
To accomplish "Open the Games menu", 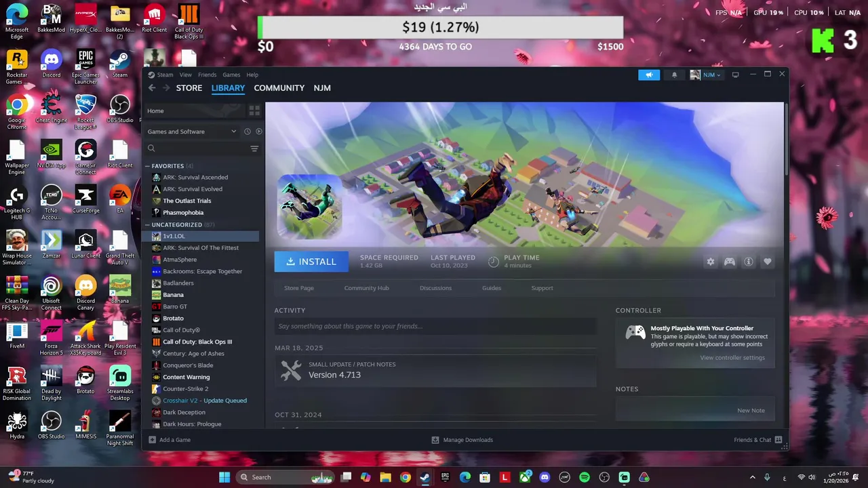I will click(x=231, y=75).
